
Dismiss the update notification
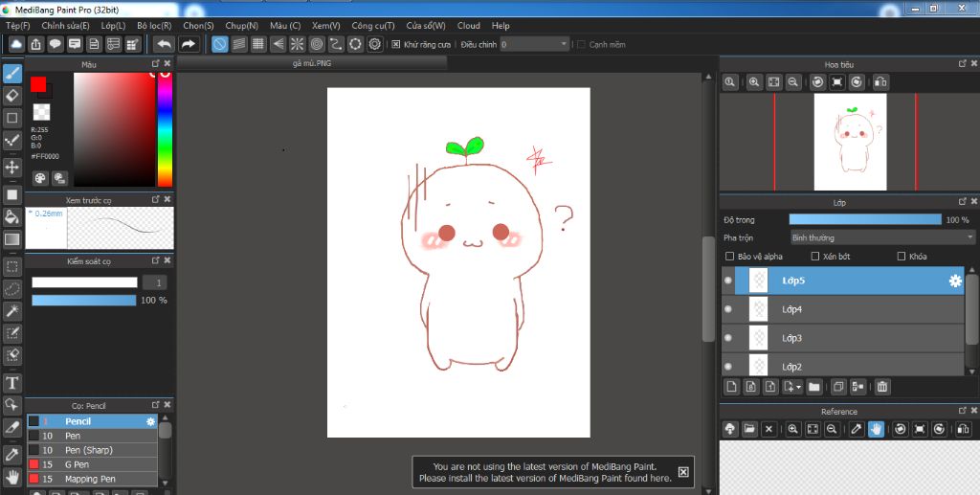[683, 472]
